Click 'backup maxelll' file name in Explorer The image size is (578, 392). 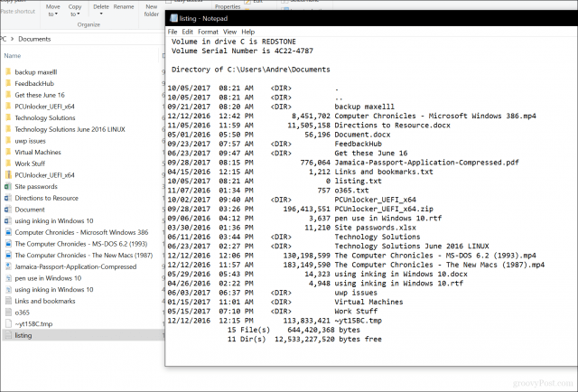click(x=36, y=72)
